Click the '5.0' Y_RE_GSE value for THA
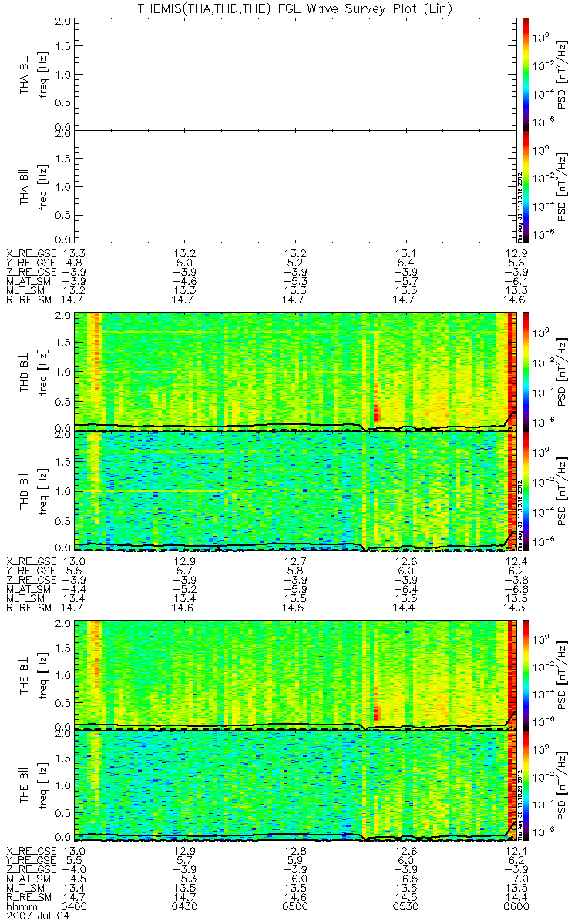 coord(186,263)
